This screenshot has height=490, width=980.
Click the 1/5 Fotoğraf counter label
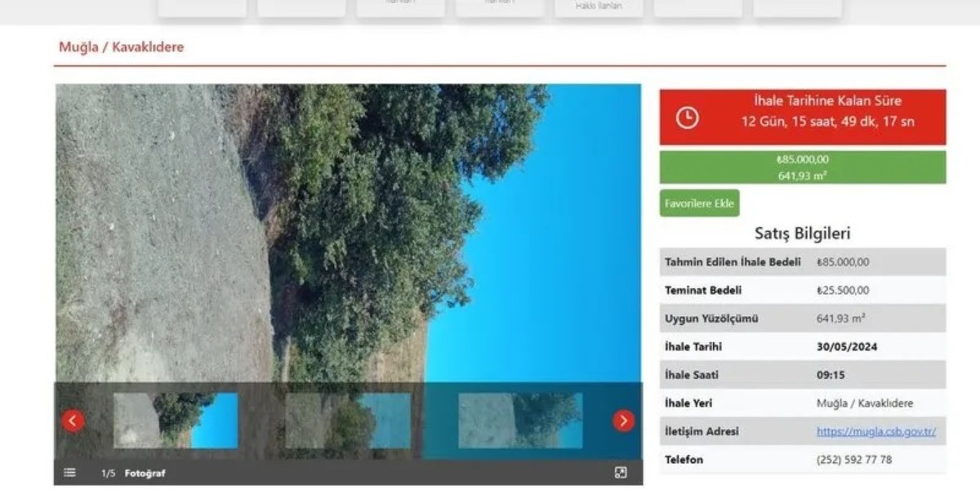tap(132, 474)
